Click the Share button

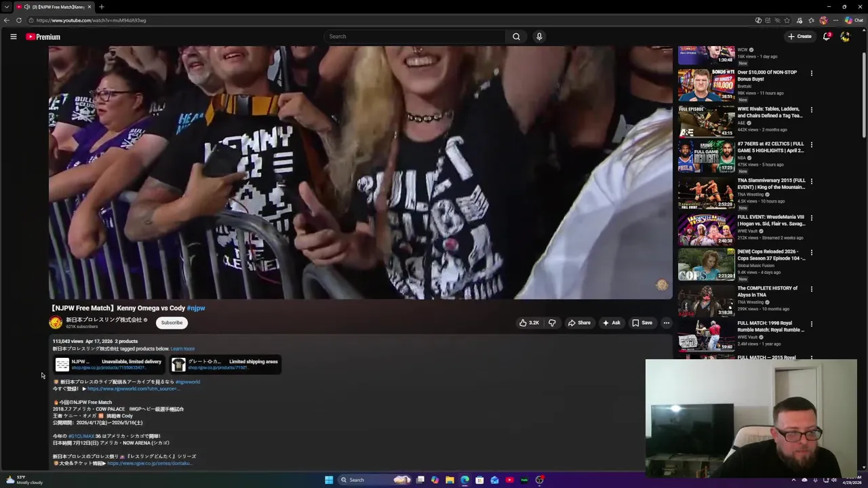click(x=579, y=323)
